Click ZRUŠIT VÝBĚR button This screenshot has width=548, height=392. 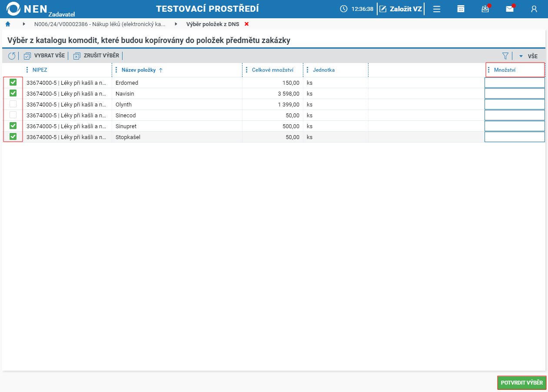[96, 56]
